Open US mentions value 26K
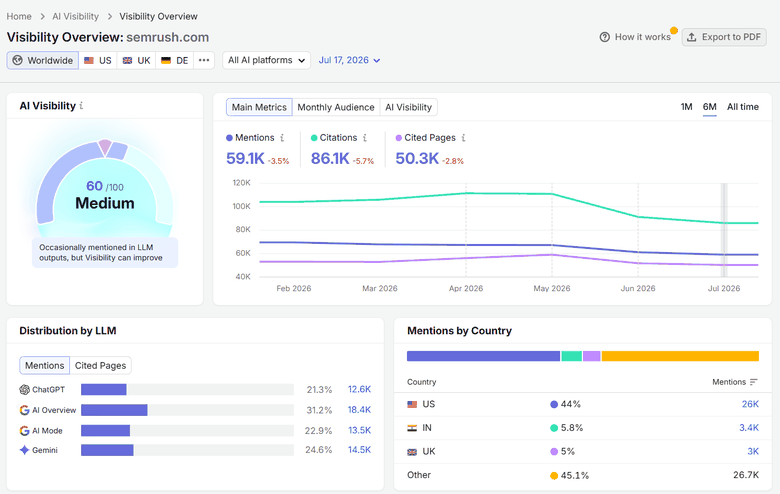The width and height of the screenshot is (780, 494). click(750, 404)
